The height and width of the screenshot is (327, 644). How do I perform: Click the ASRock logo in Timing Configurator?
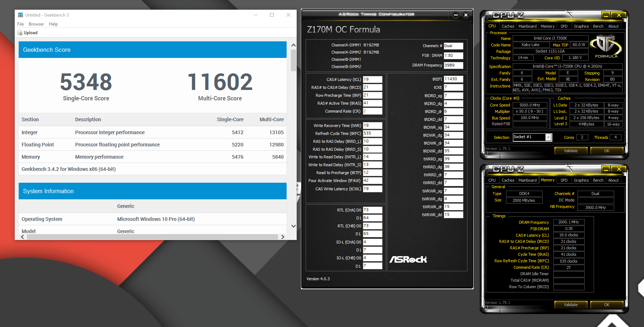click(x=408, y=259)
